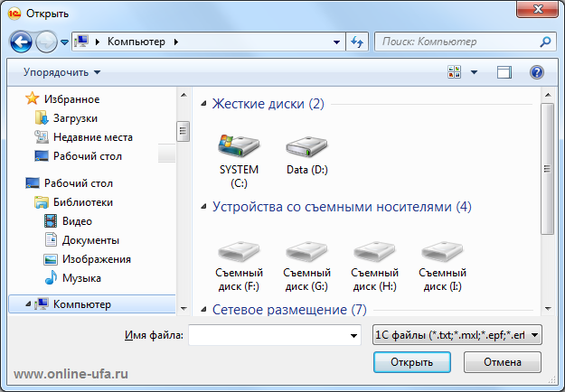Click the Отмена button
This screenshot has width=565, height=392.
point(503,362)
